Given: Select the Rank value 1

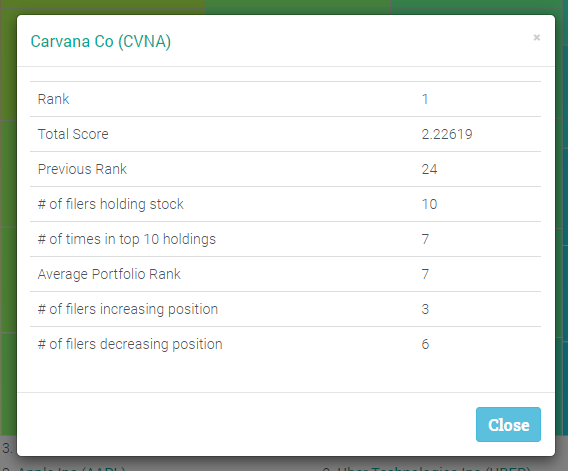Looking at the screenshot, I should 425,99.
